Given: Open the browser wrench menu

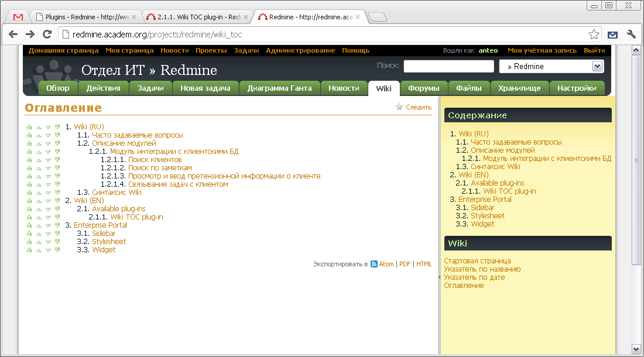Looking at the screenshot, I should (631, 35).
